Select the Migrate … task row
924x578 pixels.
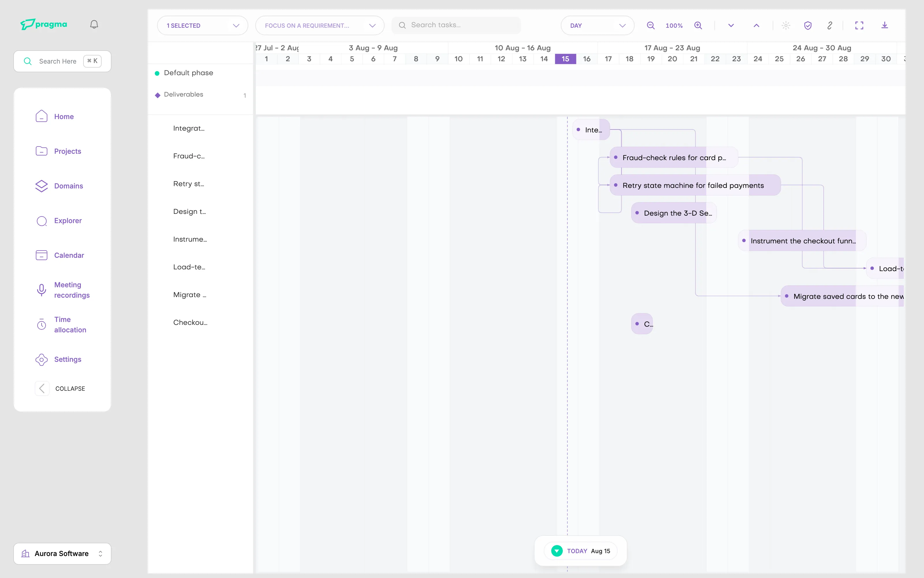[200, 295]
